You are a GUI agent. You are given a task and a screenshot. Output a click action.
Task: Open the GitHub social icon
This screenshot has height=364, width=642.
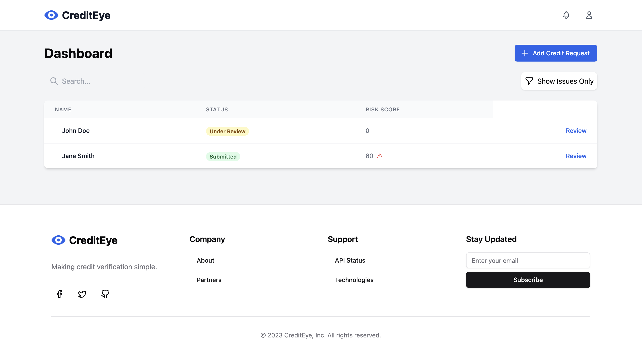tap(105, 294)
